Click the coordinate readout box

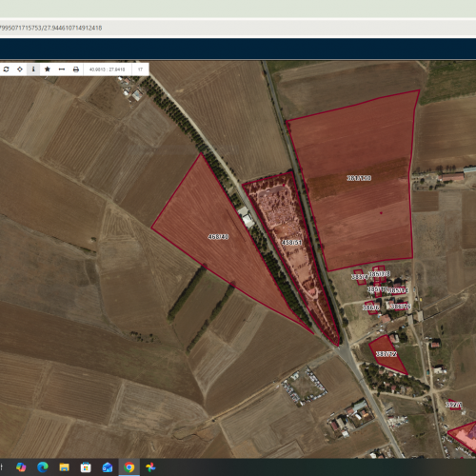coord(108,69)
